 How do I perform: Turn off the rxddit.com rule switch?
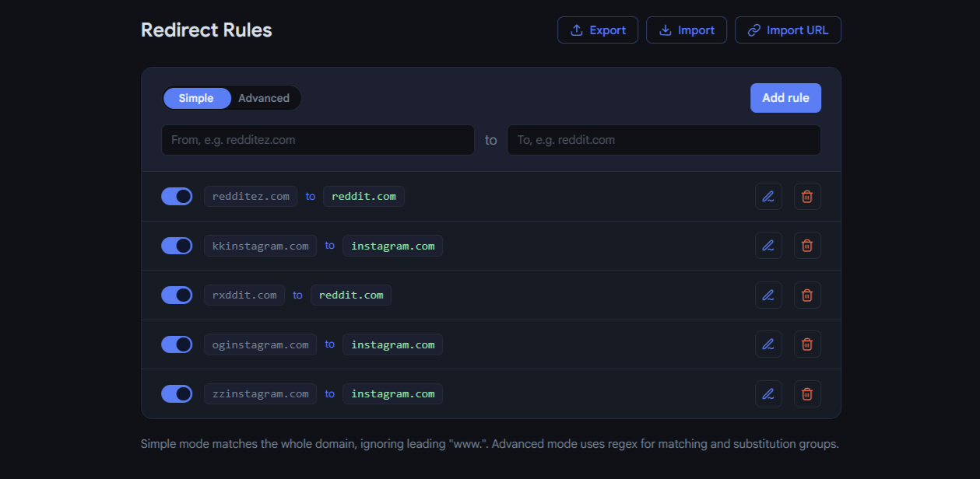(177, 295)
